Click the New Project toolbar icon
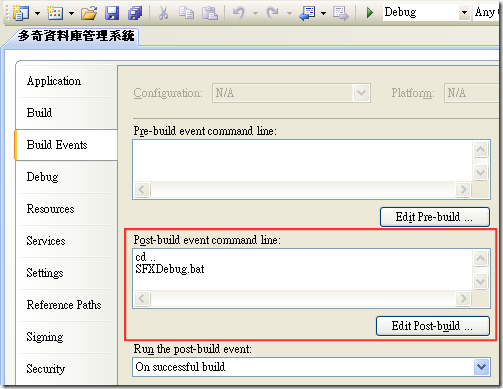503x389 pixels. 21,13
